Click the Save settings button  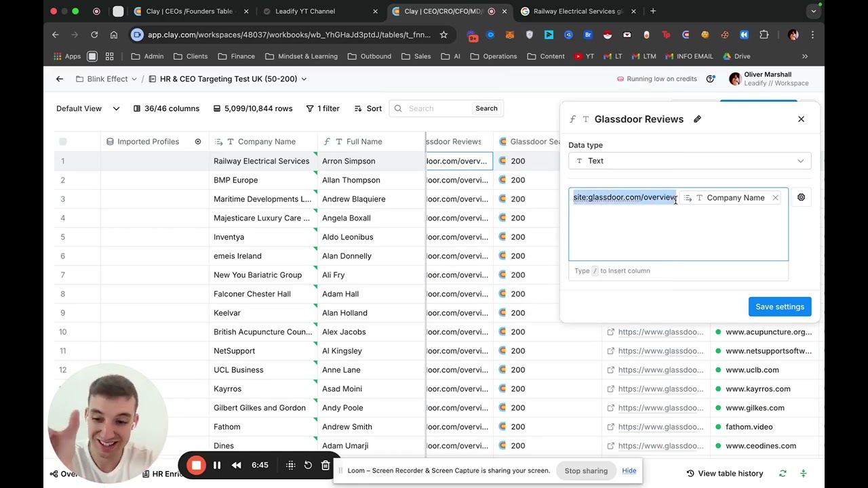[x=780, y=306]
